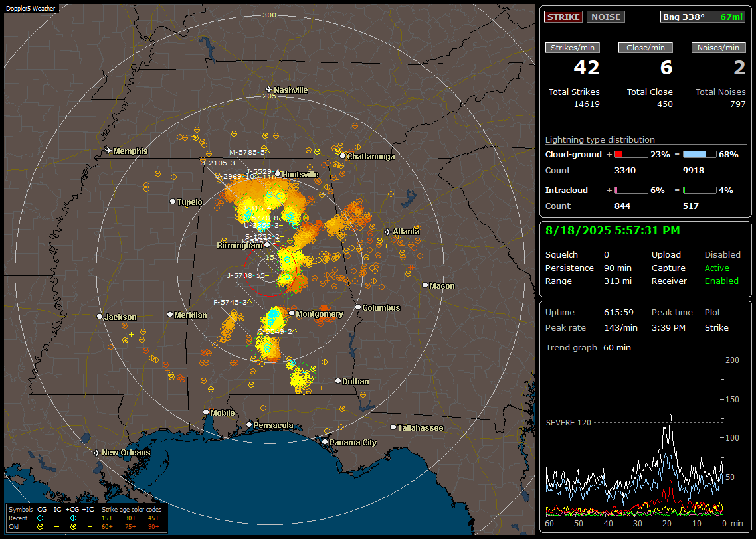
Task: Click the 15+ strike age color code
Action: coord(107,518)
